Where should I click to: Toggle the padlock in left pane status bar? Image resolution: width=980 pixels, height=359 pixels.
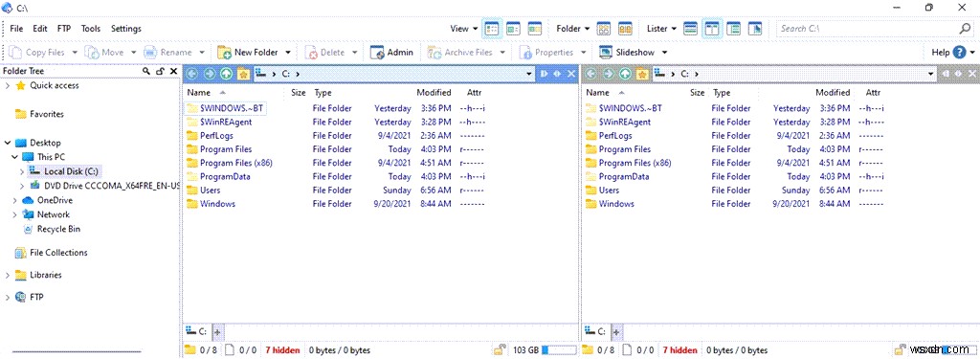500,349
